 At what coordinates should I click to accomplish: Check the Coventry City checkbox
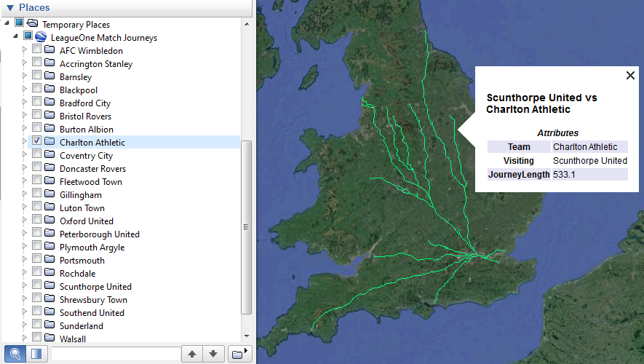[36, 154]
